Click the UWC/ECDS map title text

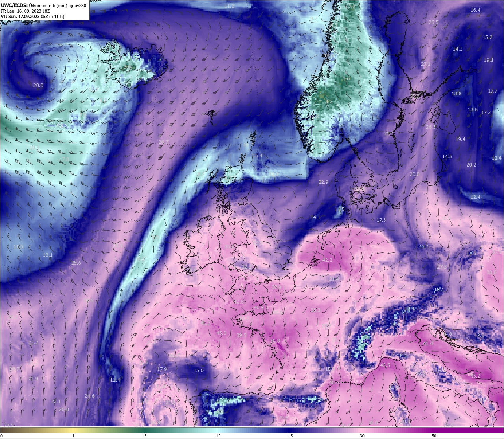click(x=44, y=5)
